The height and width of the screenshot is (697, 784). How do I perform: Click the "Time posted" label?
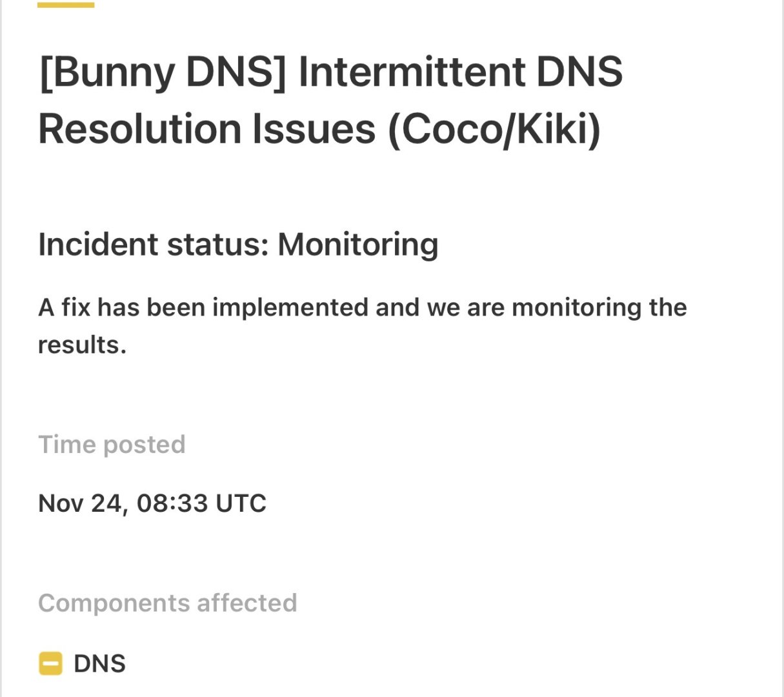click(x=112, y=445)
